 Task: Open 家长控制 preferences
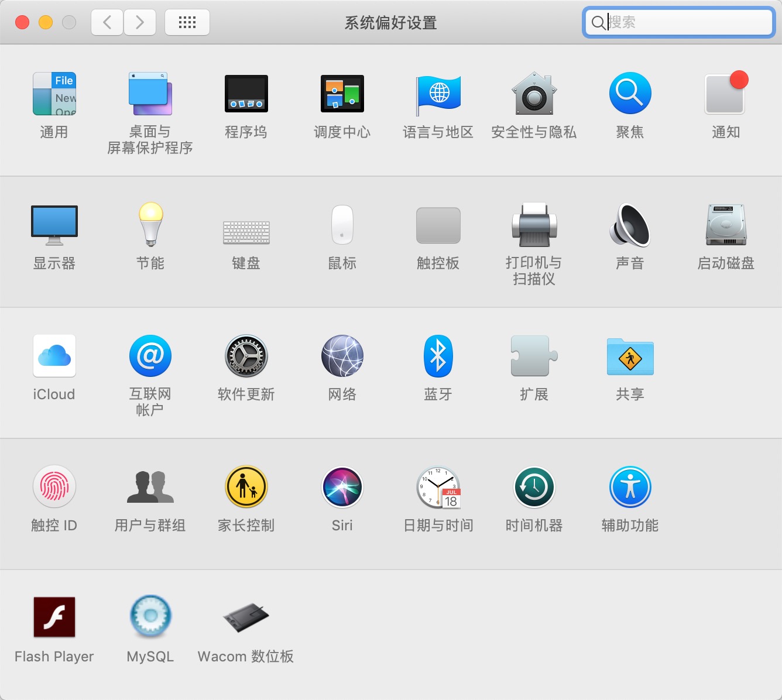pyautogui.click(x=246, y=487)
